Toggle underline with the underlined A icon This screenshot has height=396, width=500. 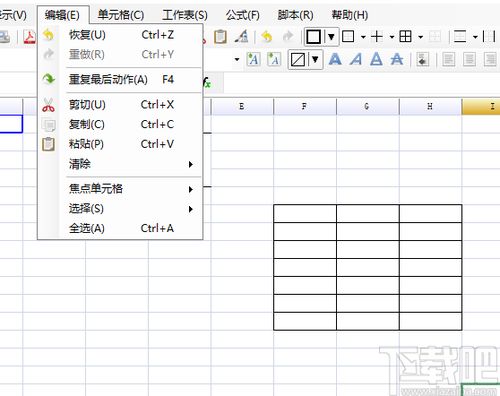click(x=376, y=60)
